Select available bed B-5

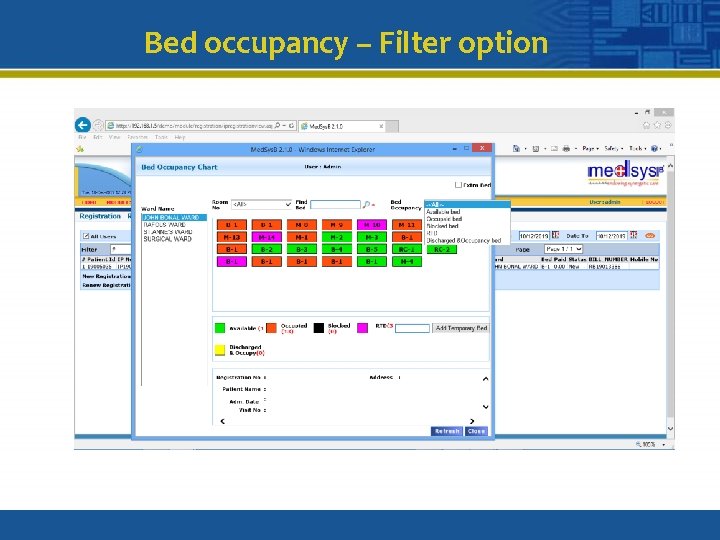[x=371, y=249]
